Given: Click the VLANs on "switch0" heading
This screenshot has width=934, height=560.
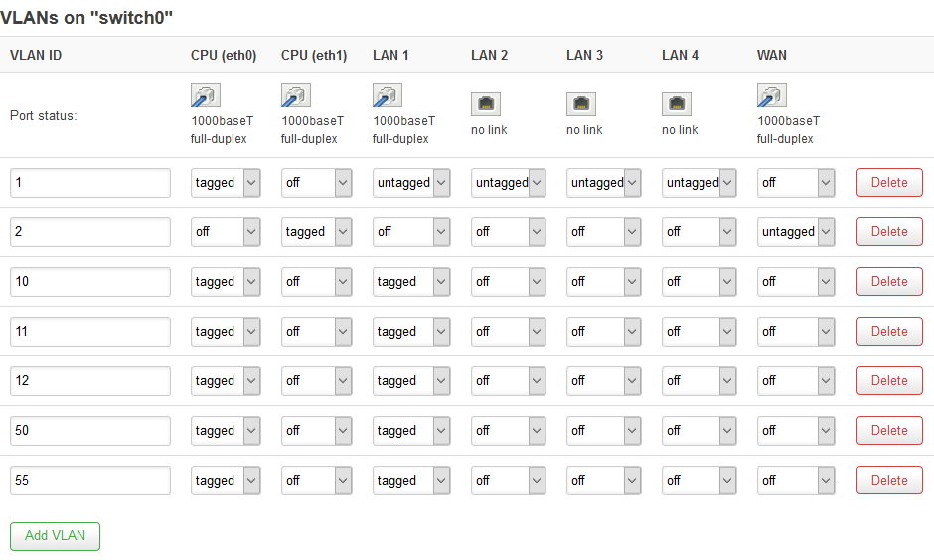Looking at the screenshot, I should click(x=86, y=17).
